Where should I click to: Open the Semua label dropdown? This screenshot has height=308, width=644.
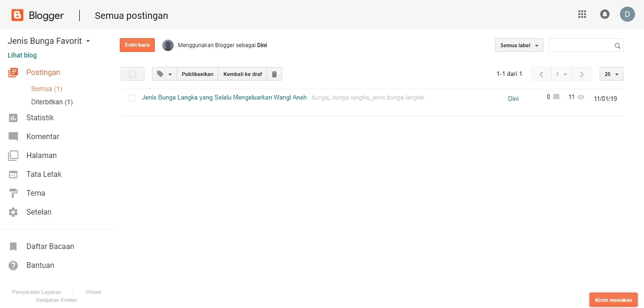[518, 45]
